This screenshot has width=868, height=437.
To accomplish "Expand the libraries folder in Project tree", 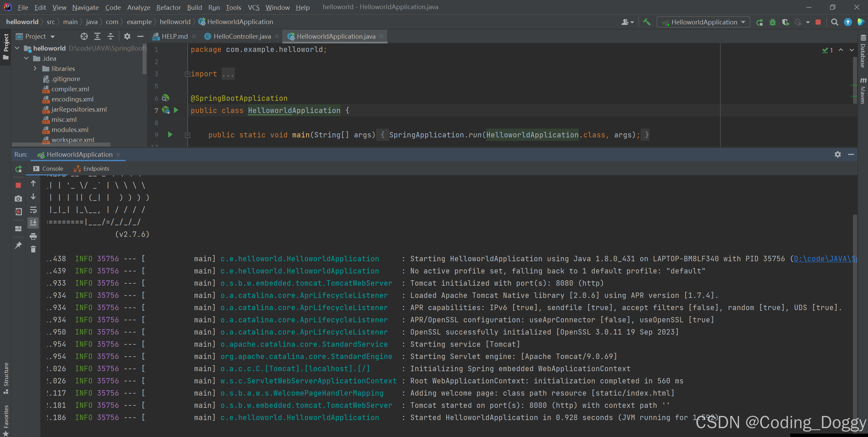I will (x=35, y=69).
